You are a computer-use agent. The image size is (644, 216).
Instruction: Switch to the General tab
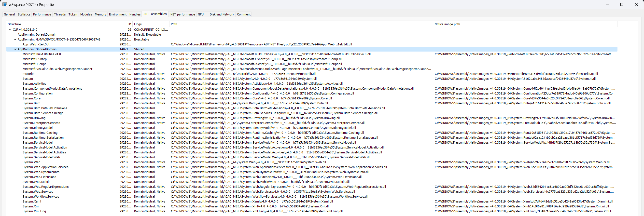pos(9,14)
